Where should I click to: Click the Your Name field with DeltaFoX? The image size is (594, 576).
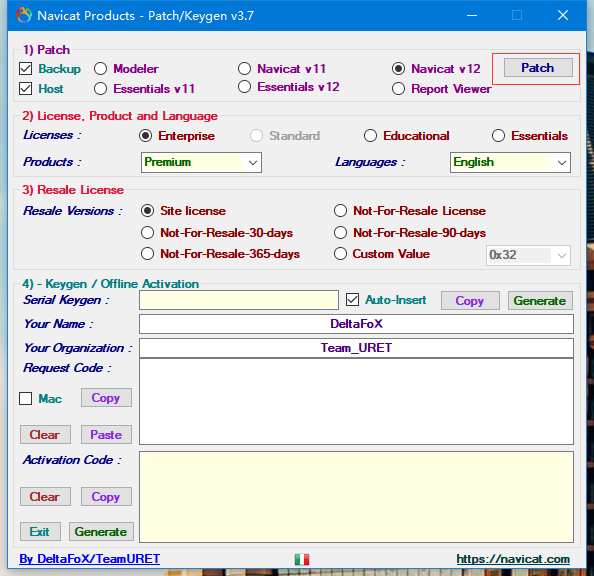(x=356, y=324)
